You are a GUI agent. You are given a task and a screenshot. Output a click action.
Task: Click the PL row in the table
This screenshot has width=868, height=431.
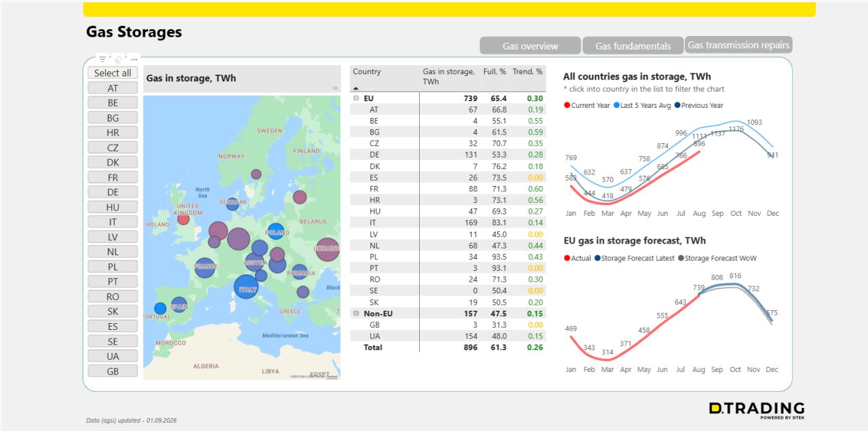[448, 257]
